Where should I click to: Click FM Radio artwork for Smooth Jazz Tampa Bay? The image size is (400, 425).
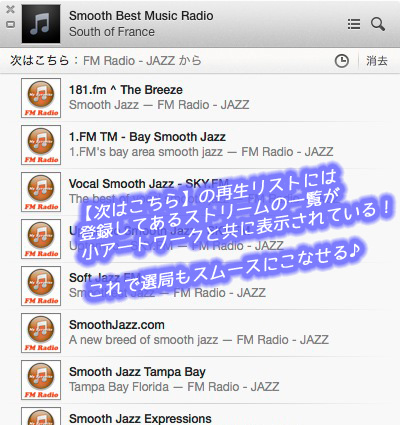tap(41, 380)
